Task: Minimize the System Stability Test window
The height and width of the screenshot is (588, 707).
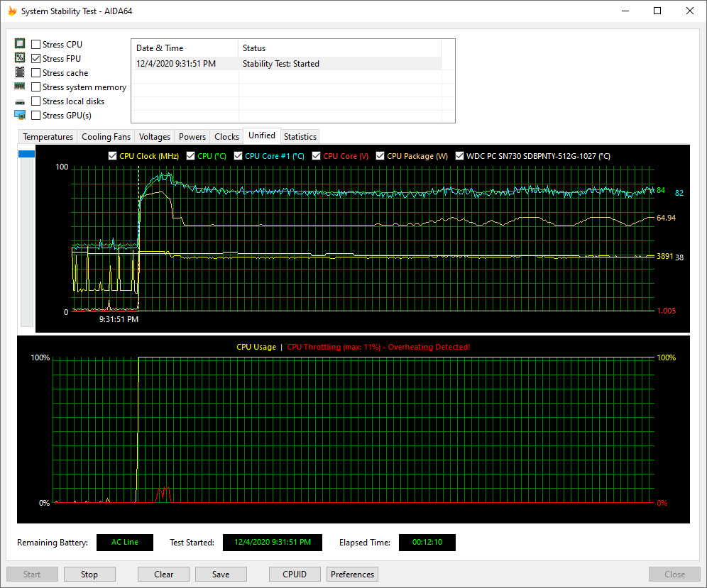Action: pyautogui.click(x=625, y=11)
